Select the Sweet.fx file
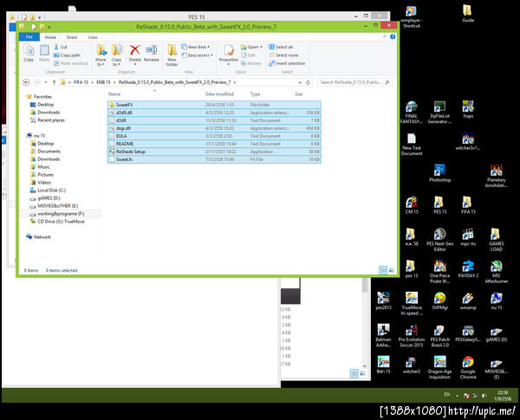 [x=214, y=159]
